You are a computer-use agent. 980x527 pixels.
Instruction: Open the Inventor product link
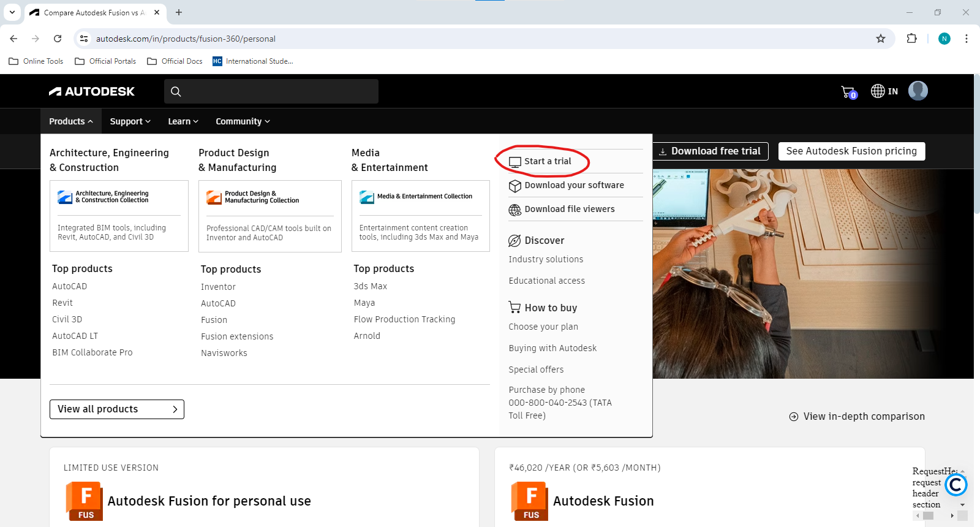[x=218, y=287]
